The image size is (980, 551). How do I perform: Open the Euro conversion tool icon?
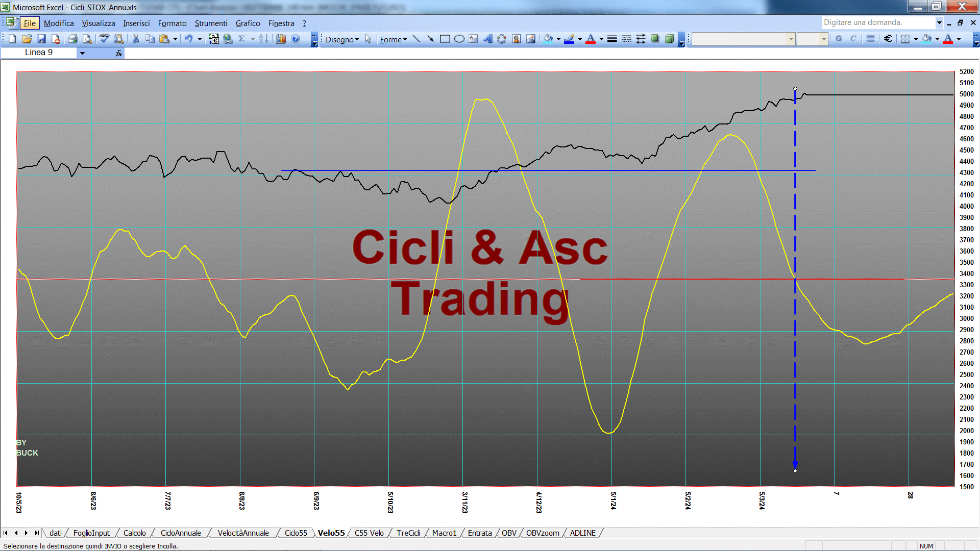pyautogui.click(x=213, y=39)
